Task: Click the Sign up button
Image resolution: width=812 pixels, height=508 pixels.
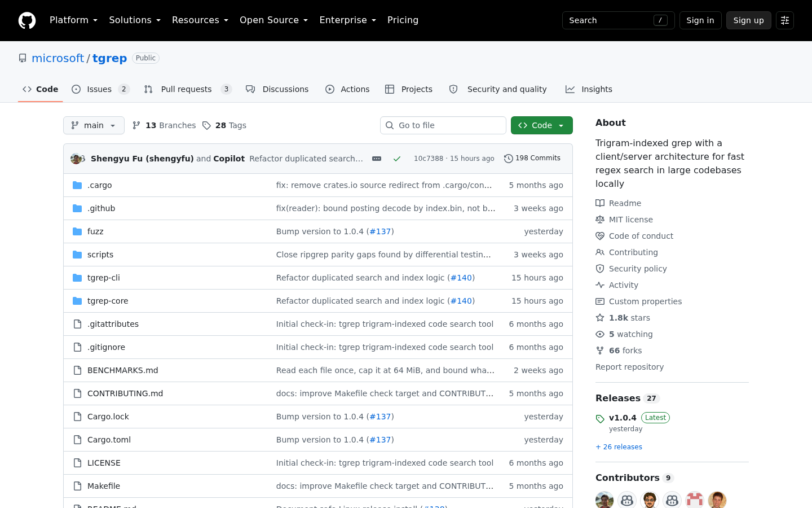Action: pos(749,20)
